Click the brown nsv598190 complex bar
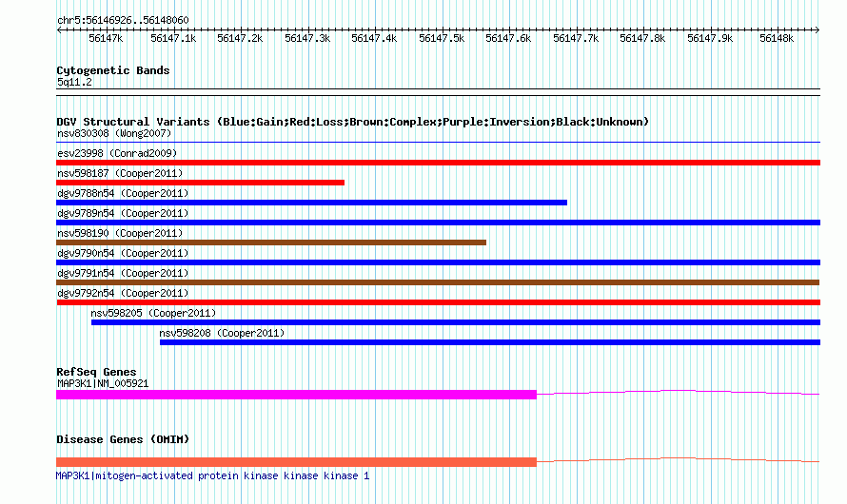Screen dimensions: 847x504 (271, 242)
